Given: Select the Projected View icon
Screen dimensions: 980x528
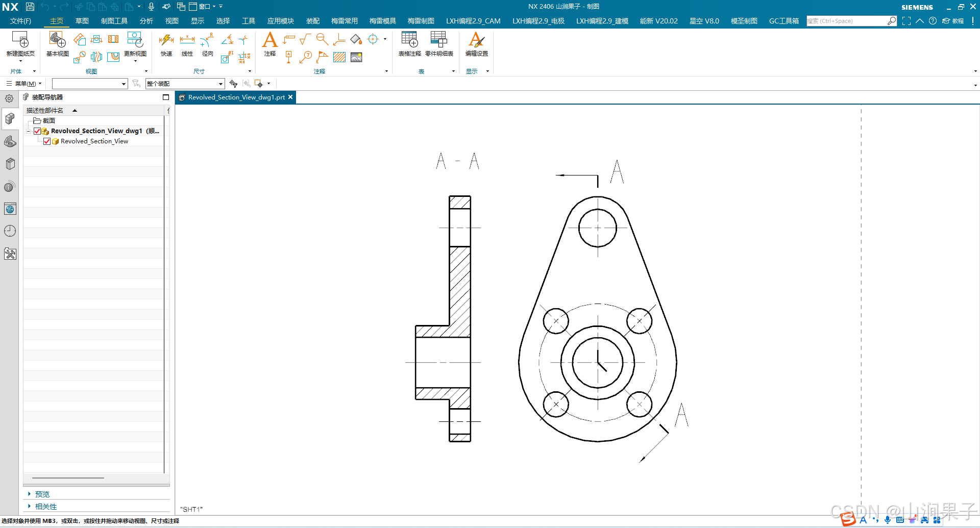Looking at the screenshot, I should pos(80,39).
